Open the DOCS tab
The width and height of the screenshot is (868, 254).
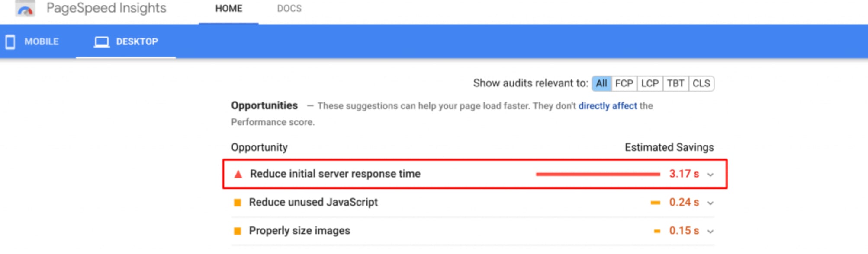point(289,9)
